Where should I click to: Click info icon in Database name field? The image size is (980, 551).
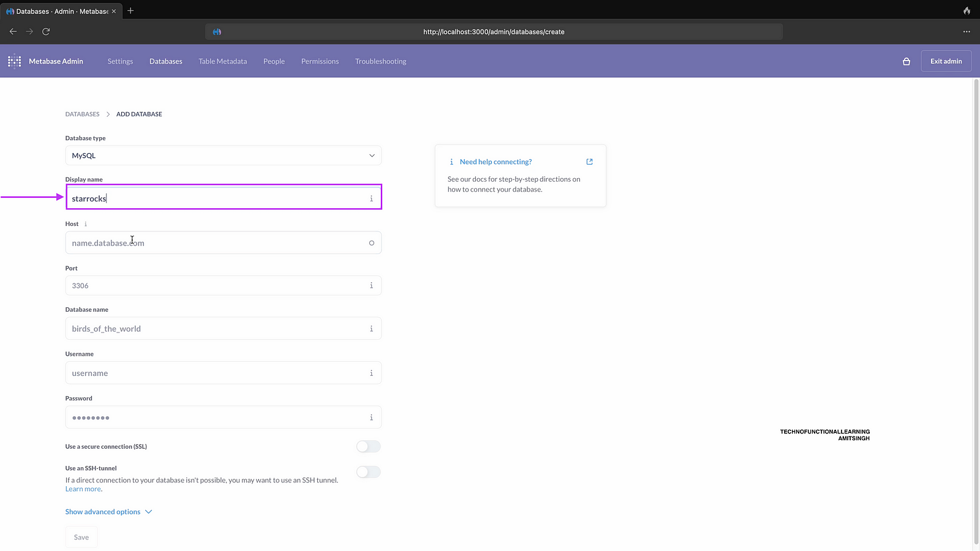tap(371, 329)
